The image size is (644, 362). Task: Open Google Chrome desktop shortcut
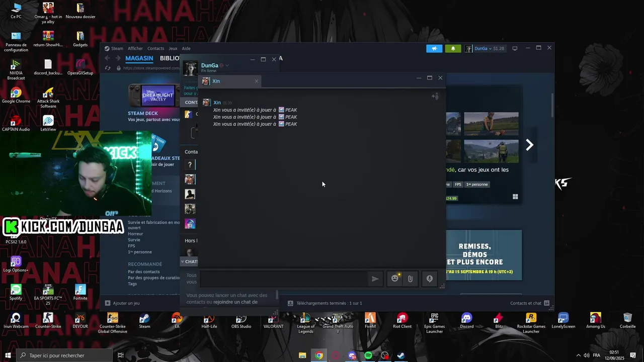pyautogui.click(x=16, y=94)
